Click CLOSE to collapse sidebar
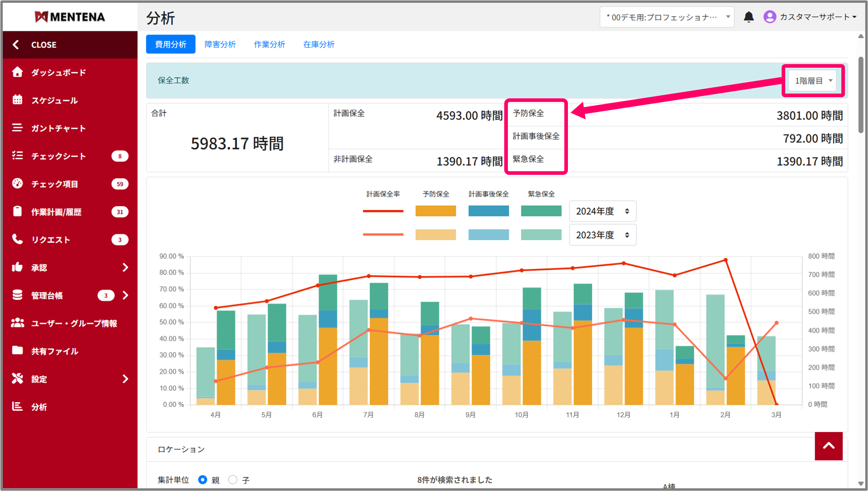 pyautogui.click(x=44, y=45)
